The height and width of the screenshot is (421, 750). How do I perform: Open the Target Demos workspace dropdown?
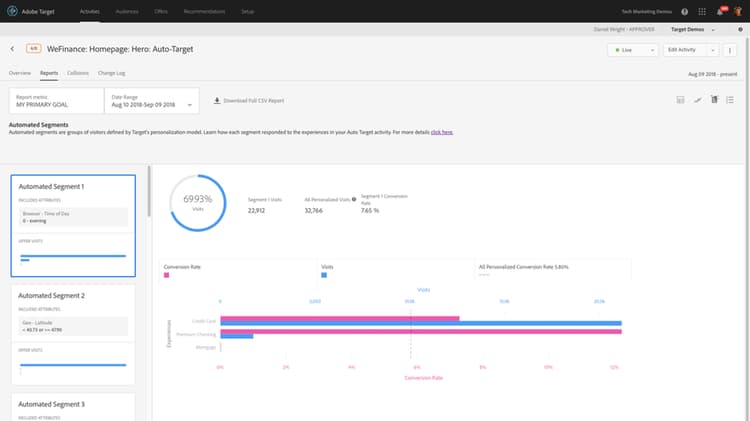tap(693, 30)
